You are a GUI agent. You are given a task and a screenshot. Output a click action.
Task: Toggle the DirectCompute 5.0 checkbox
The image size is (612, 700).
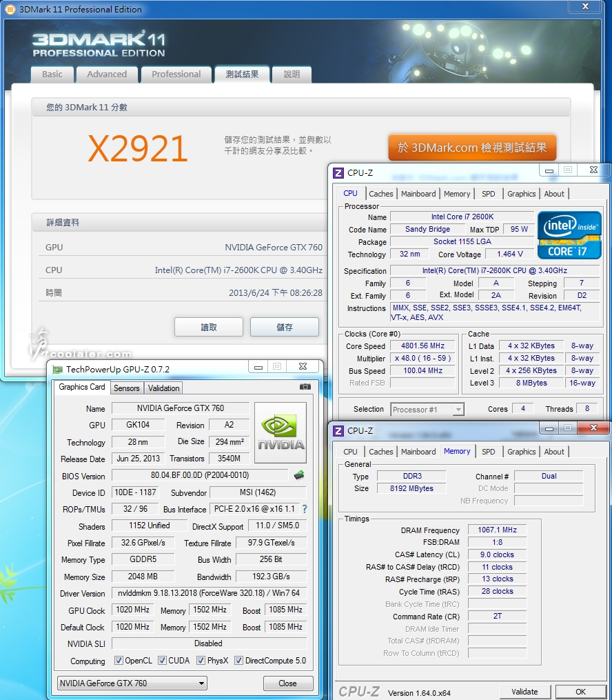click(239, 660)
